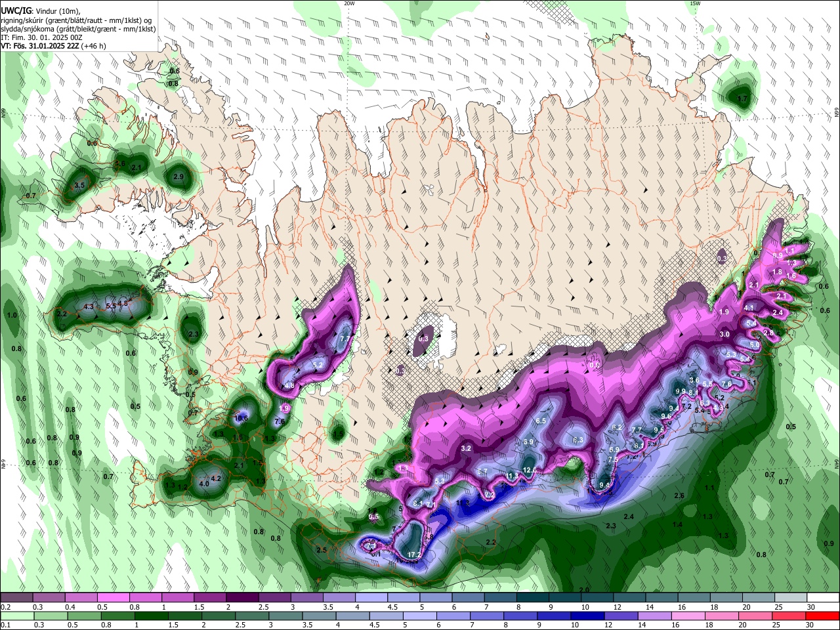Click the 2.9 precipitation value on map
This screenshot has height=630, width=840.
(x=178, y=177)
